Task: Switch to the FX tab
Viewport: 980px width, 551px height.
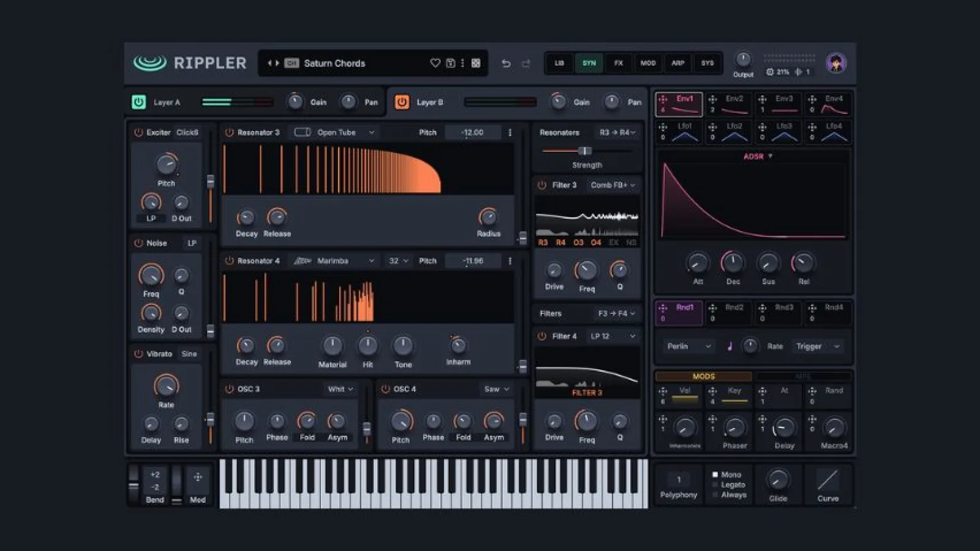Action: pos(619,63)
